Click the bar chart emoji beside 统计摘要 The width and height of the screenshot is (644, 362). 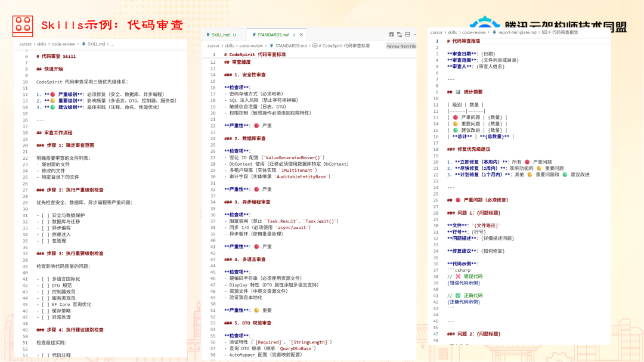(x=458, y=92)
